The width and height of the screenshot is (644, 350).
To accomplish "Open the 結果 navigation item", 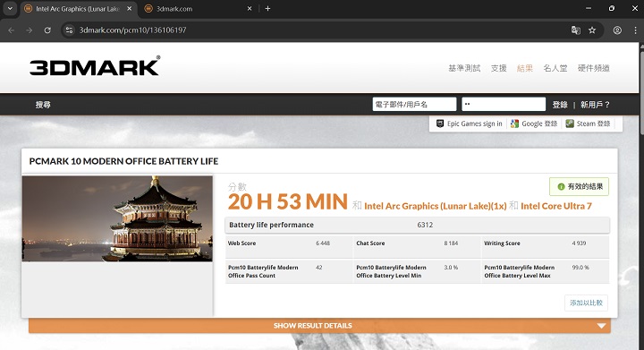I will [524, 68].
